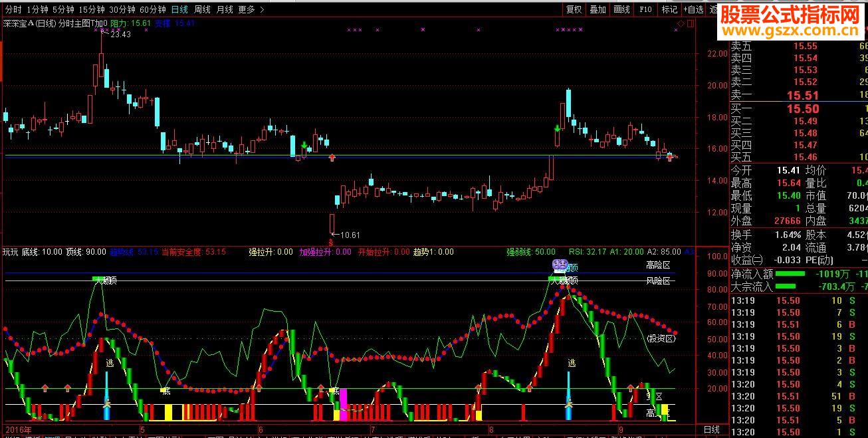Click the left 逃 escape signal marker

110,364
